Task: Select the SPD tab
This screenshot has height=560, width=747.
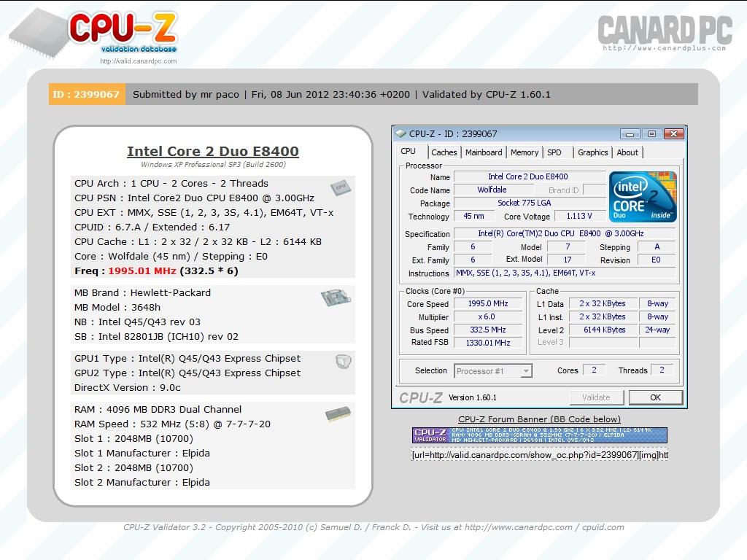Action: 554,152
